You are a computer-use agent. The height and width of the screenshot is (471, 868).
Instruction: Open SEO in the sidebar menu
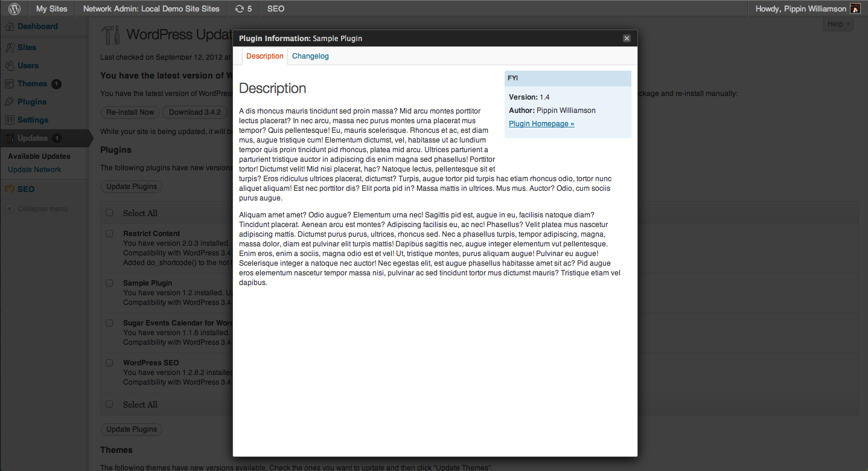click(26, 189)
